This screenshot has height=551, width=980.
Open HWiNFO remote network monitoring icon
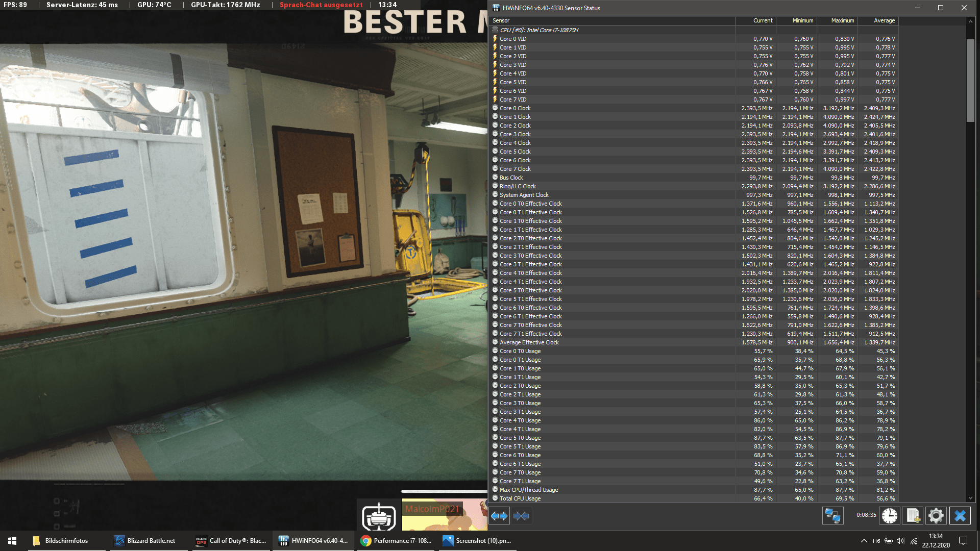(832, 516)
